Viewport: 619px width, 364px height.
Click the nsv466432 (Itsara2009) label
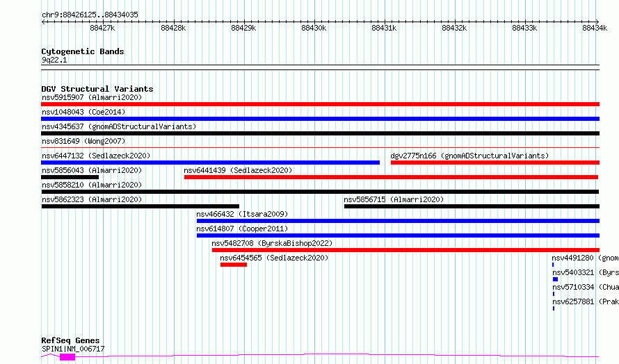pyautogui.click(x=242, y=214)
